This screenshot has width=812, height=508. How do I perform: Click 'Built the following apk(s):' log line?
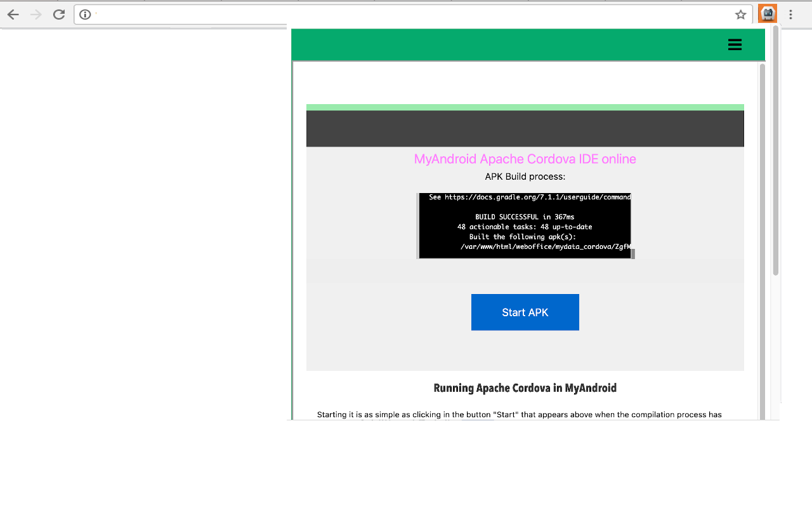coord(523,237)
